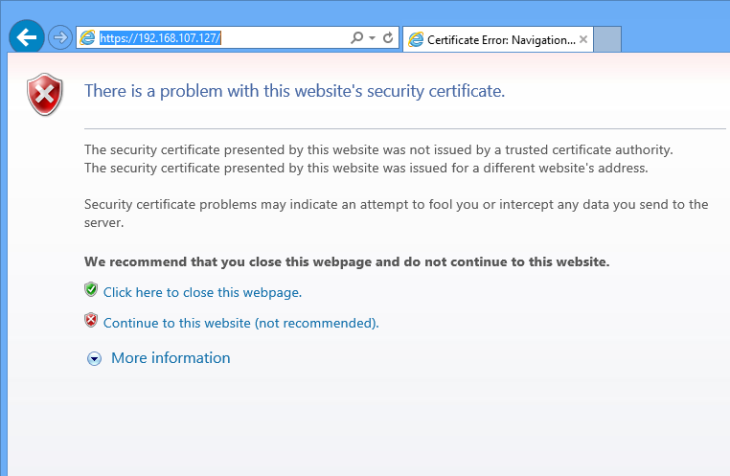Open the address bar autocomplete dropdown arrow
The width and height of the screenshot is (730, 476).
pyautogui.click(x=372, y=38)
